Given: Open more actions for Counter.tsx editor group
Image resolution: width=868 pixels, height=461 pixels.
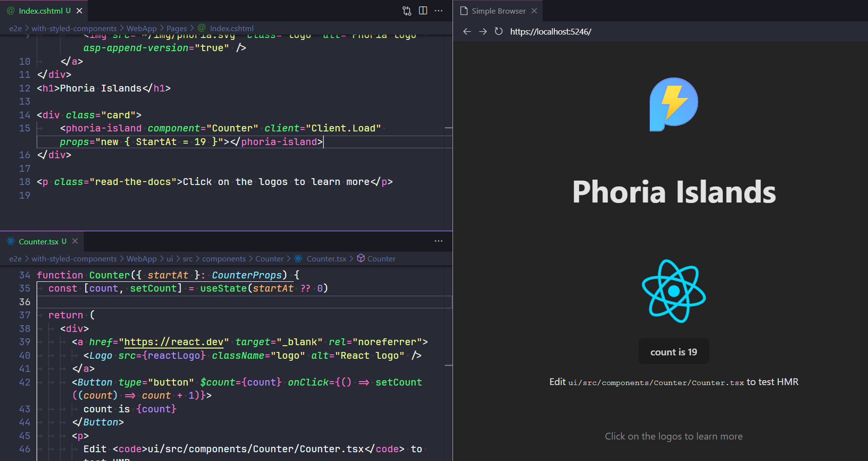Looking at the screenshot, I should click(438, 241).
